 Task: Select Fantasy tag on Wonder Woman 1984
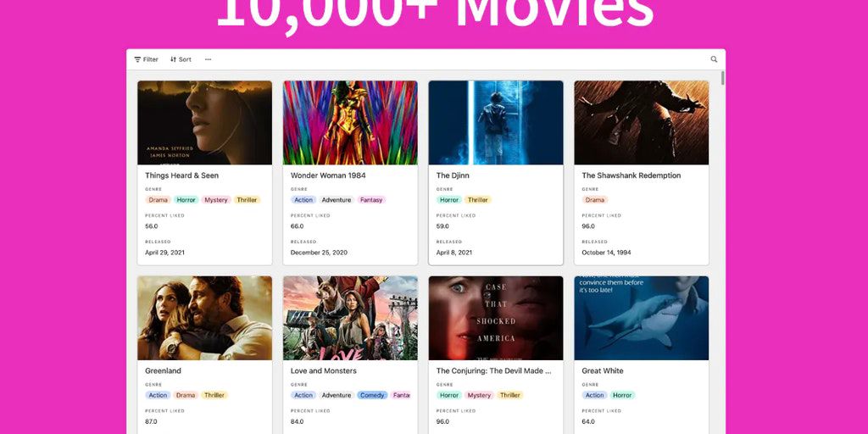(x=371, y=200)
